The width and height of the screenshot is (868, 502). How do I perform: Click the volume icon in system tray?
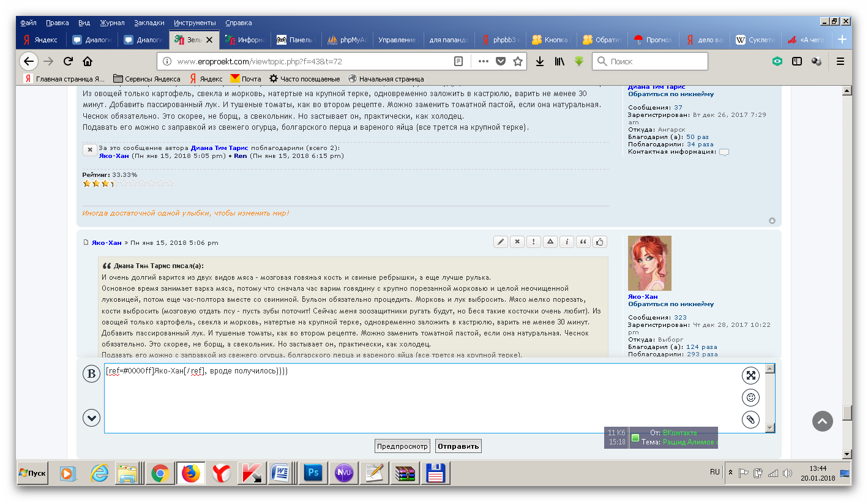coord(787,473)
